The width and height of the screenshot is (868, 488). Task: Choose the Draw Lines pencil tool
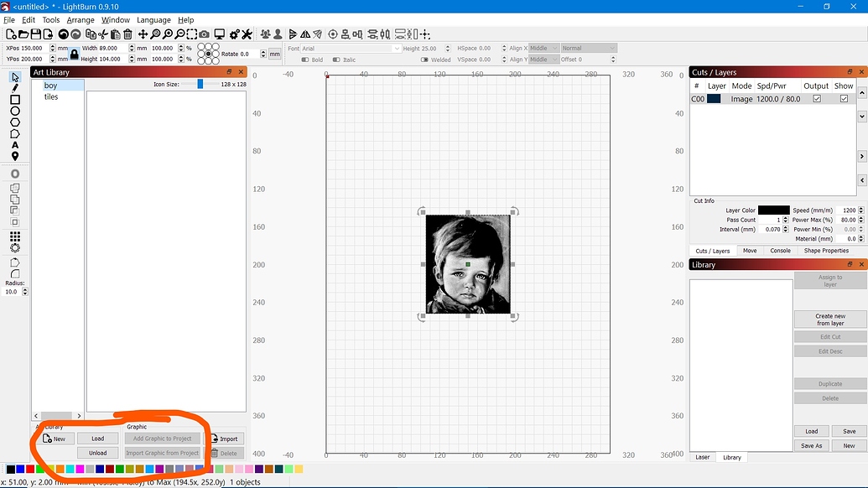coord(15,88)
